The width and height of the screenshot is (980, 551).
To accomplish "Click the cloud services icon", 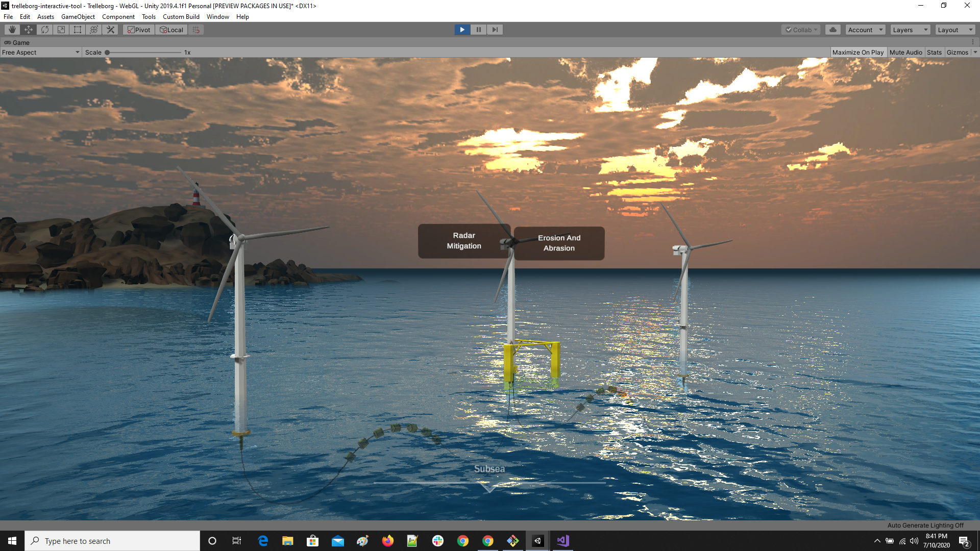I will pyautogui.click(x=833, y=30).
